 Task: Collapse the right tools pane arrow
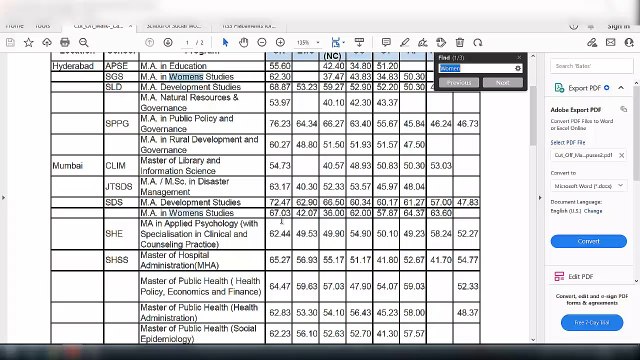pyautogui.click(x=540, y=198)
